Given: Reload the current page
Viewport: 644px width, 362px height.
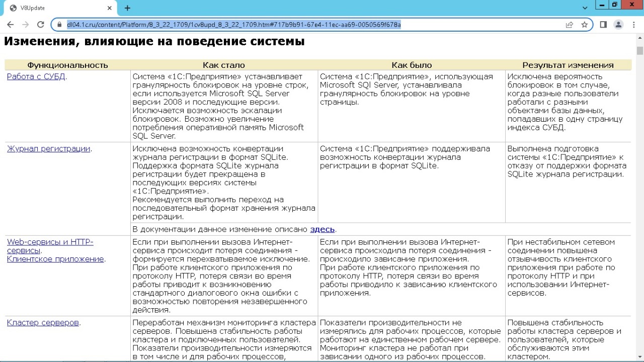Looking at the screenshot, I should coord(40,25).
